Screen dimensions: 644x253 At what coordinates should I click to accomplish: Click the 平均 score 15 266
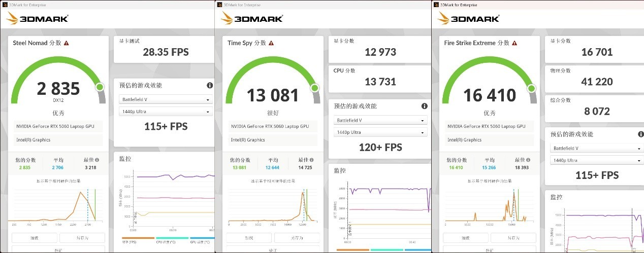(x=489, y=167)
